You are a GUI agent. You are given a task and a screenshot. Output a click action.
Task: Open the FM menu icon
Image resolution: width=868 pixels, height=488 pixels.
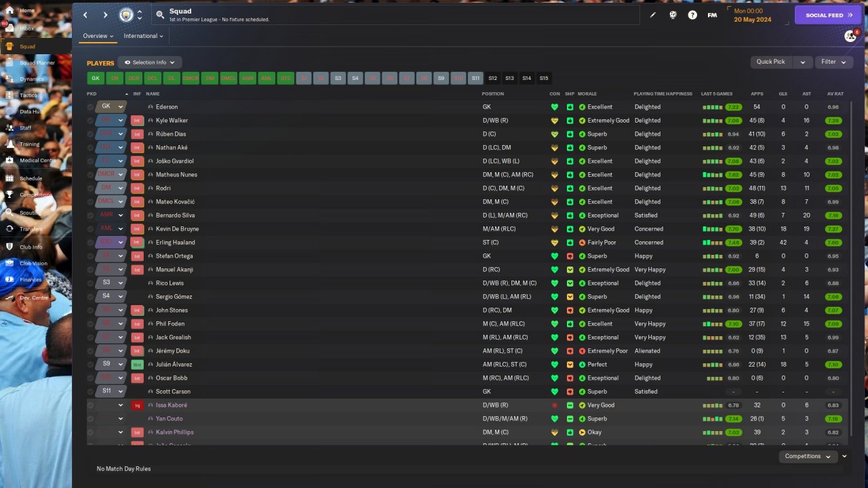pos(712,15)
